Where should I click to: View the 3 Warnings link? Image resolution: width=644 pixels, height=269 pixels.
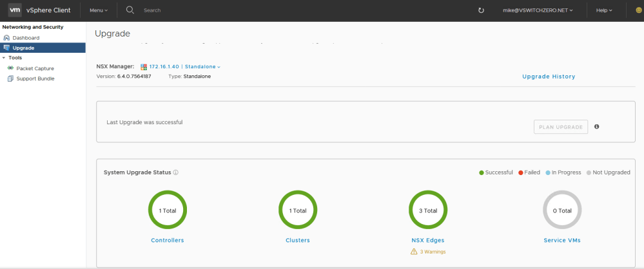coord(433,252)
